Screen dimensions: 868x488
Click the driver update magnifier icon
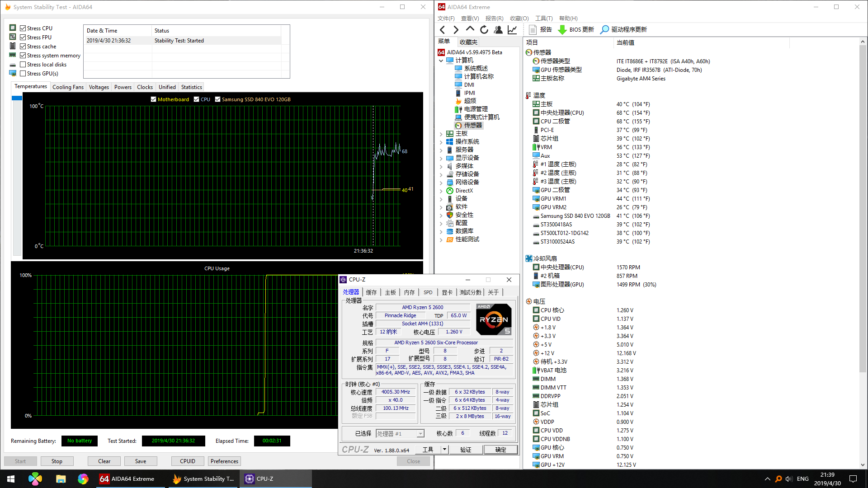[x=604, y=30]
